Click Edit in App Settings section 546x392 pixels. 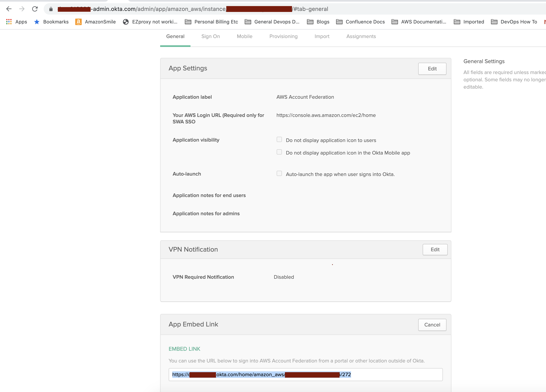coord(432,69)
